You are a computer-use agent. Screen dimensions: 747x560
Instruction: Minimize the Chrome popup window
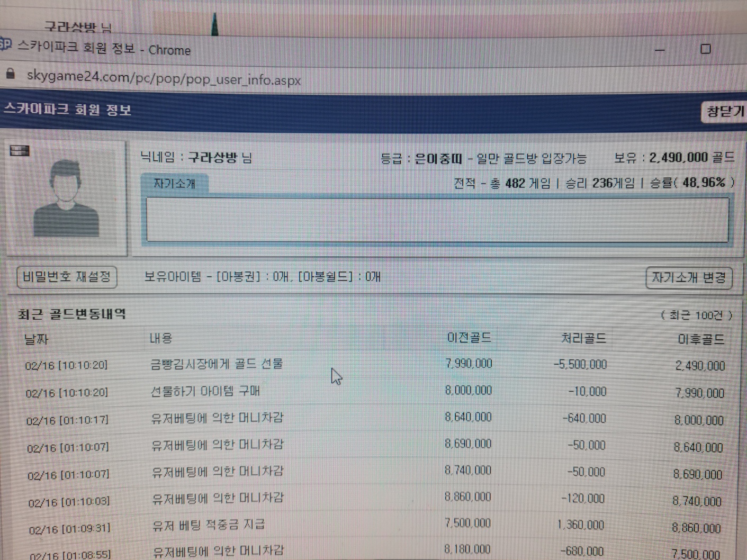[660, 50]
